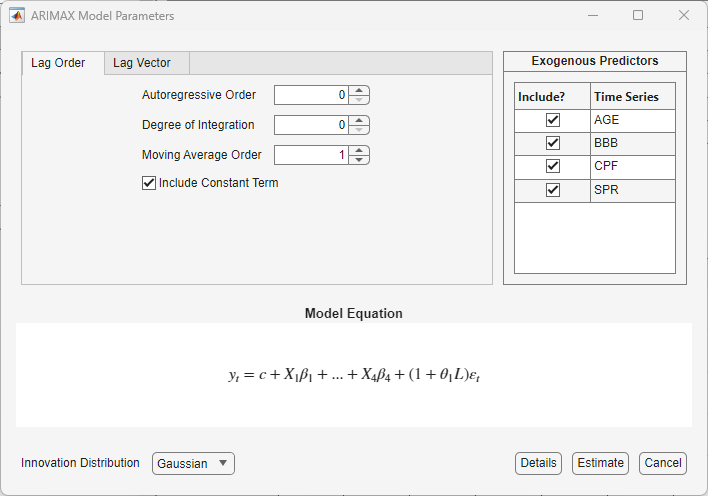The height and width of the screenshot is (496, 708).
Task: Increase the Moving Average Order
Action: 360,151
